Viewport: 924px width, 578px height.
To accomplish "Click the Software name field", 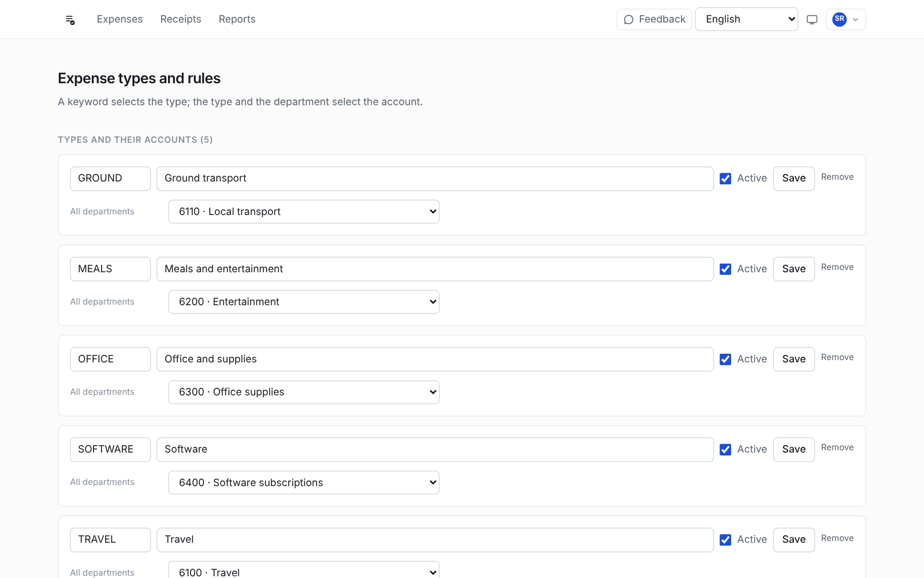I will click(435, 449).
